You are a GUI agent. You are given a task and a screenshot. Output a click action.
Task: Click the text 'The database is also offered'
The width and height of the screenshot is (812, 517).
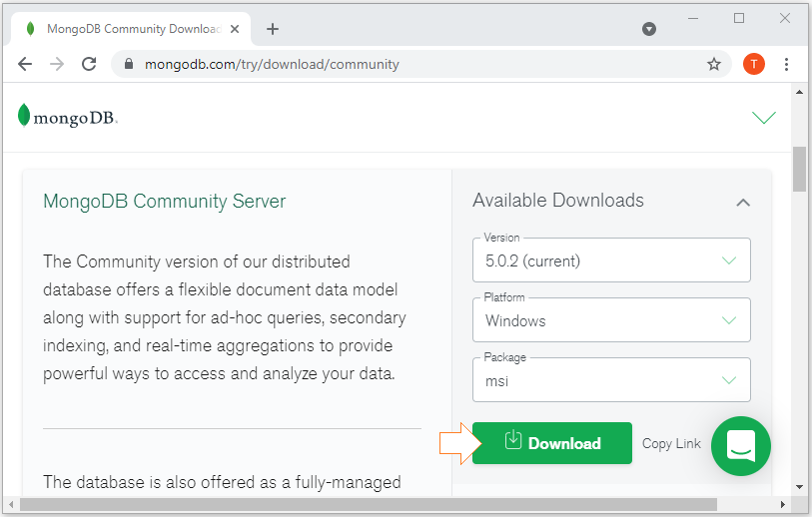(x=222, y=482)
